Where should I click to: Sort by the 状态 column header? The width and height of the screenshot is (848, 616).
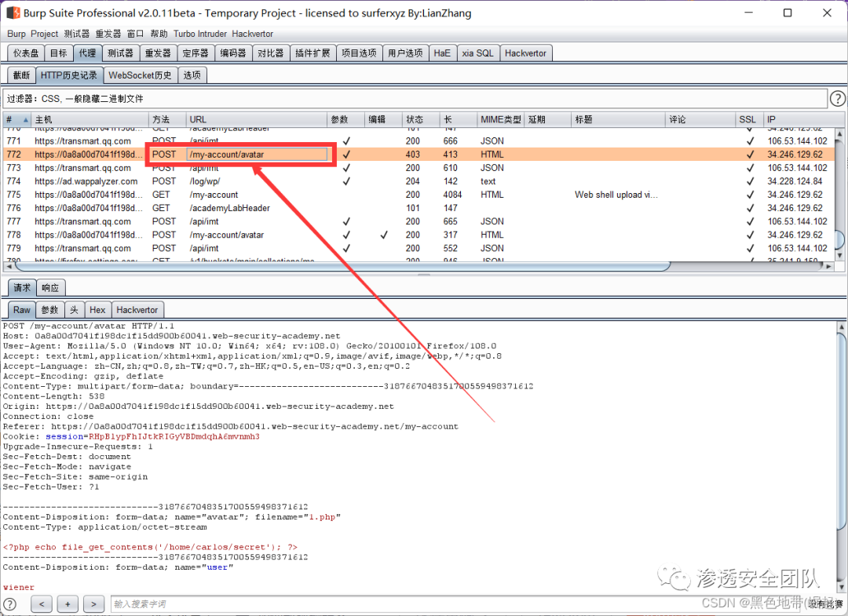(421, 119)
